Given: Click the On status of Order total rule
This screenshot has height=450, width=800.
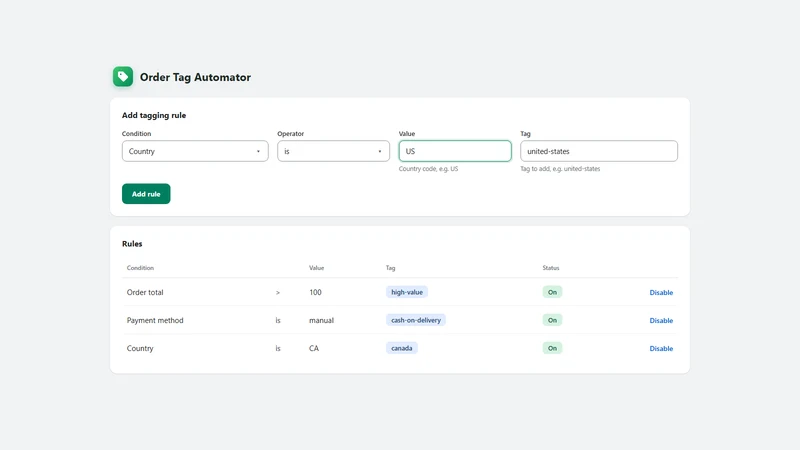Looking at the screenshot, I should pyautogui.click(x=552, y=292).
